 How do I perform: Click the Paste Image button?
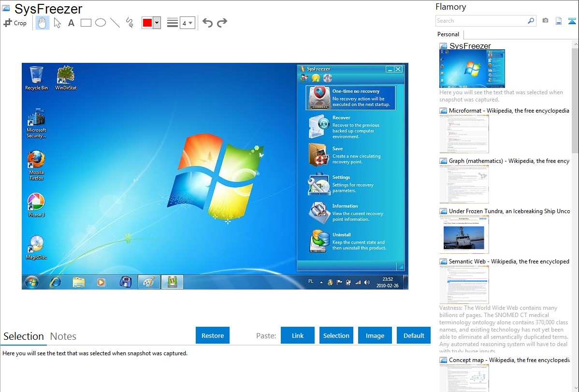click(x=375, y=335)
